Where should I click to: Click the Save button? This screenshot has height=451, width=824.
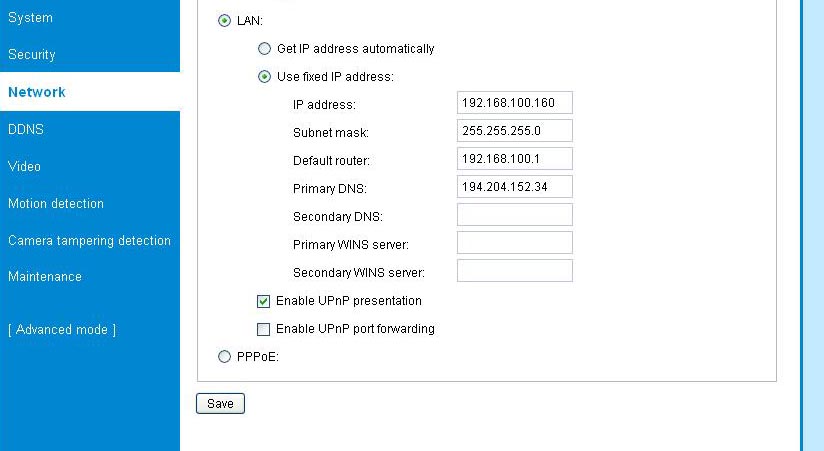pyautogui.click(x=220, y=403)
